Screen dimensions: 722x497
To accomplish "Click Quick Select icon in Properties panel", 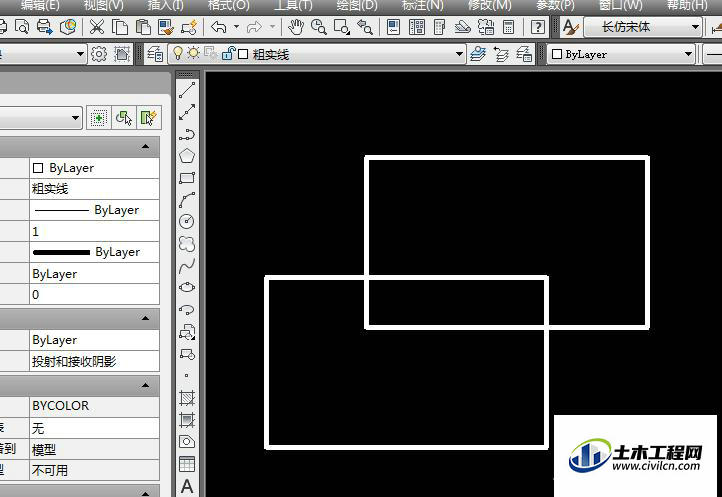I will tap(148, 118).
